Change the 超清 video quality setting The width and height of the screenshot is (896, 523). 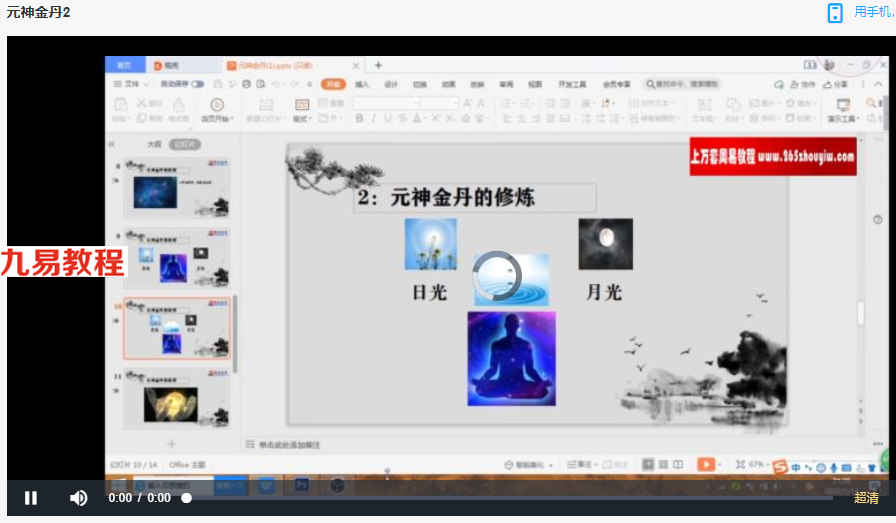click(x=866, y=498)
